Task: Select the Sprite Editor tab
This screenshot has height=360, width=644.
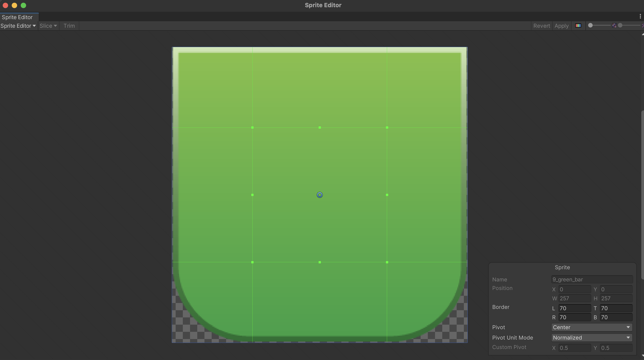Action: [x=17, y=17]
